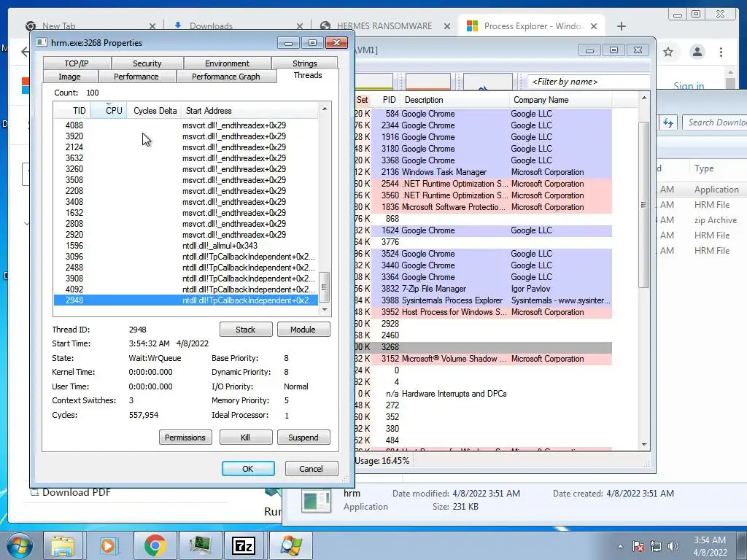Viewport: 747px width, 560px height.
Task: Select thread 3096 row
Action: tap(185, 257)
